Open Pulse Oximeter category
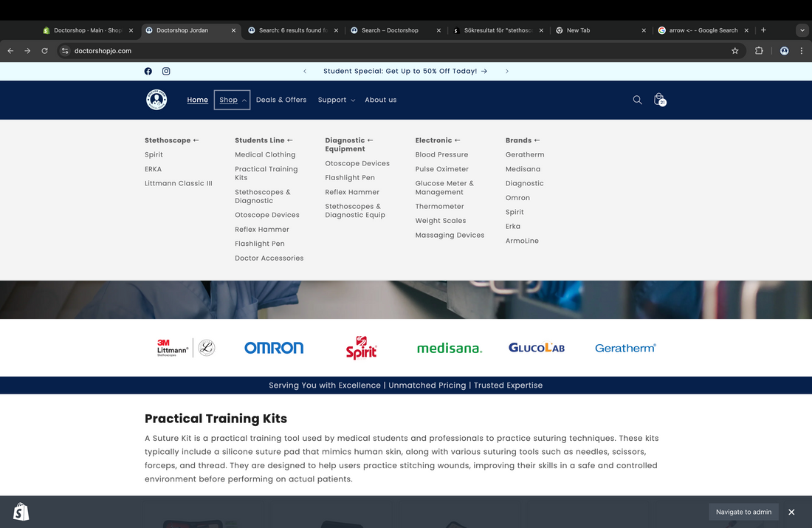Viewport: 812px width, 528px height. (x=441, y=169)
